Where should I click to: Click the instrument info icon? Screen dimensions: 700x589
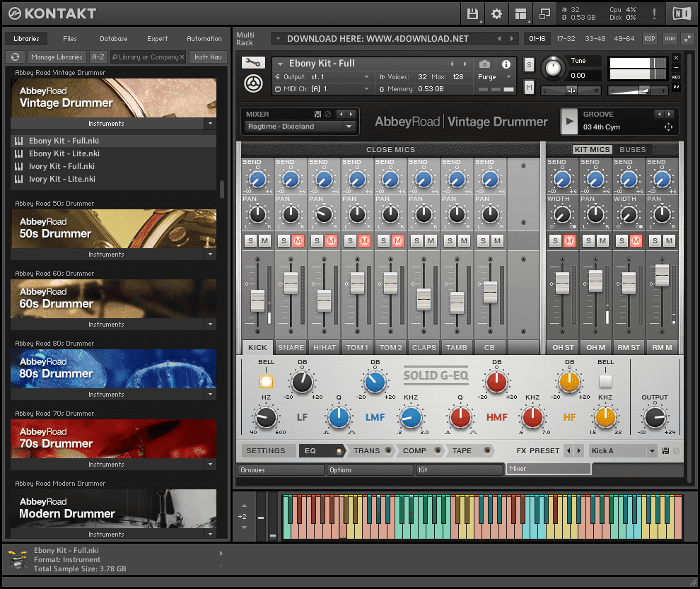pyautogui.click(x=506, y=64)
